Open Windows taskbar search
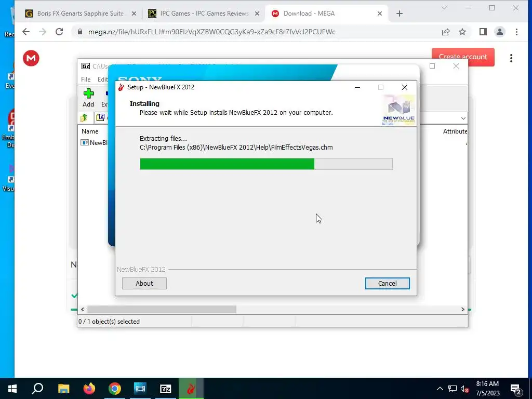Viewport: 532px width, 399px height. (x=37, y=389)
